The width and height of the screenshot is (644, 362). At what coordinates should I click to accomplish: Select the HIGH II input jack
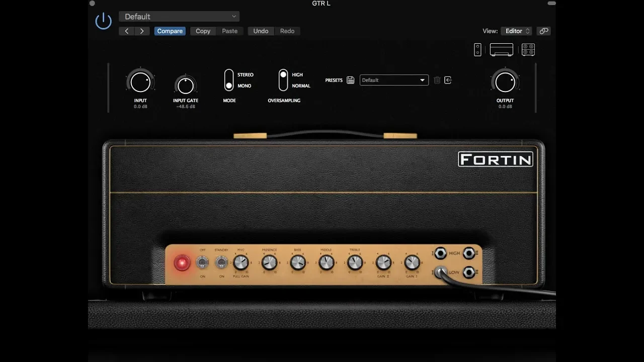[x=469, y=253]
